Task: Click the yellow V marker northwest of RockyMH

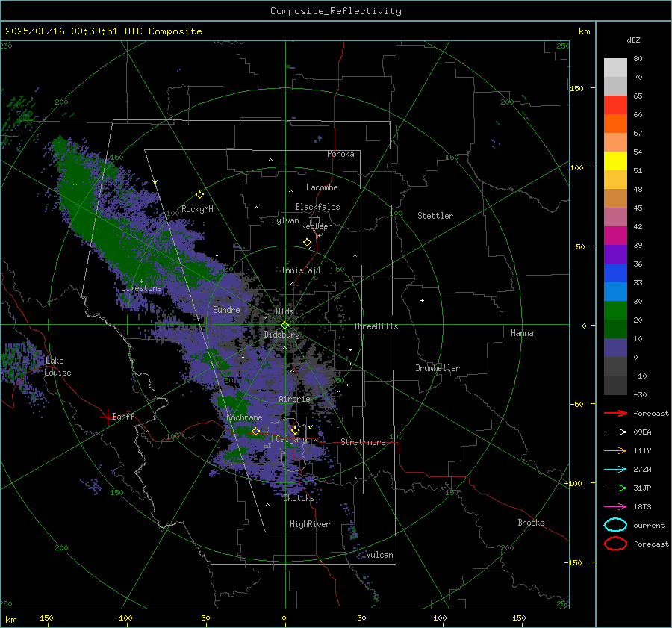Action: tap(155, 182)
